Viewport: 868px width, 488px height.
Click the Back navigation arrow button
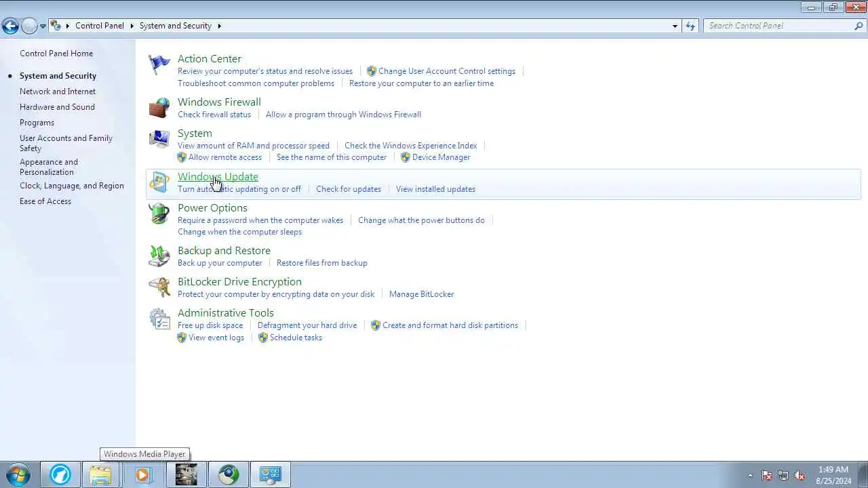point(9,26)
